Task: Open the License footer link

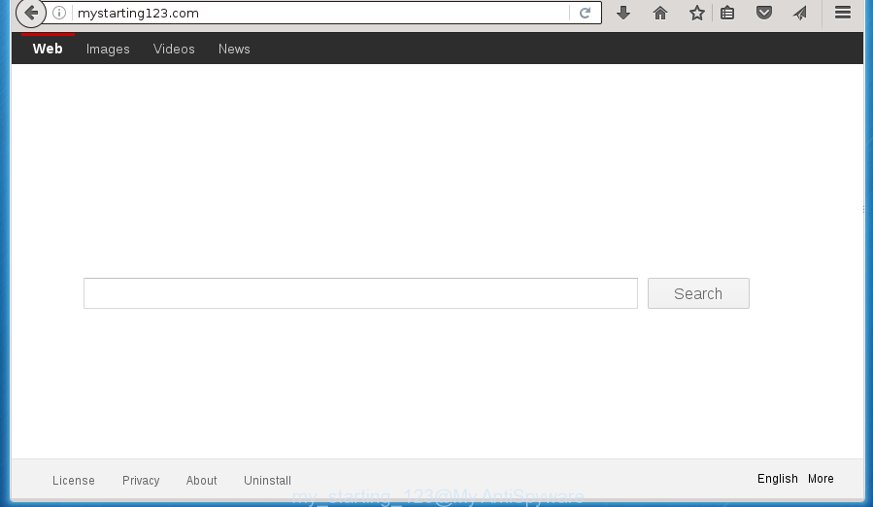Action: pyautogui.click(x=73, y=480)
